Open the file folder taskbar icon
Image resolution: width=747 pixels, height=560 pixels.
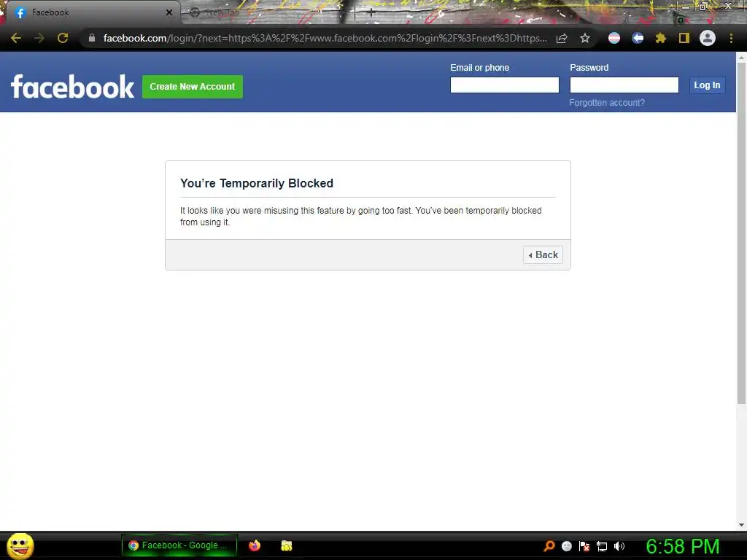pos(286,545)
